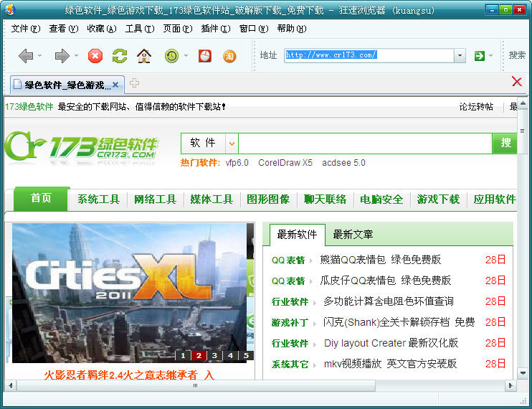The image size is (532, 409).
Task: Open the 收藏(A) menu
Action: point(102,29)
